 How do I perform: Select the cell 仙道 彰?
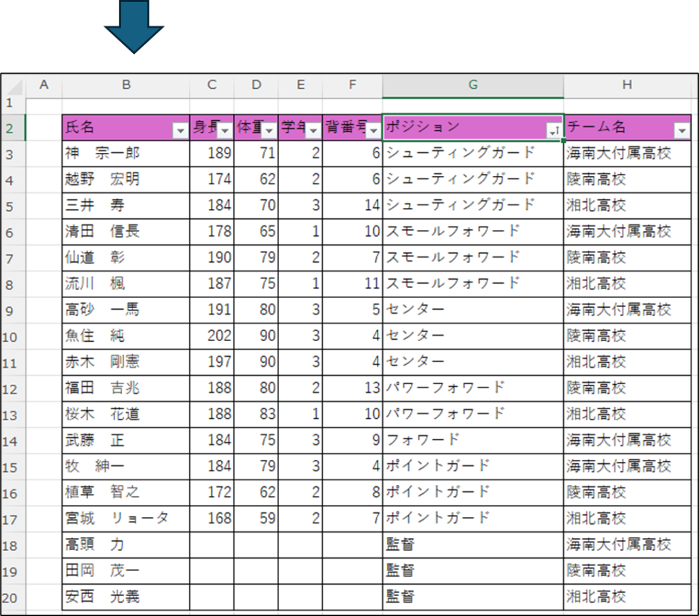tap(126, 258)
